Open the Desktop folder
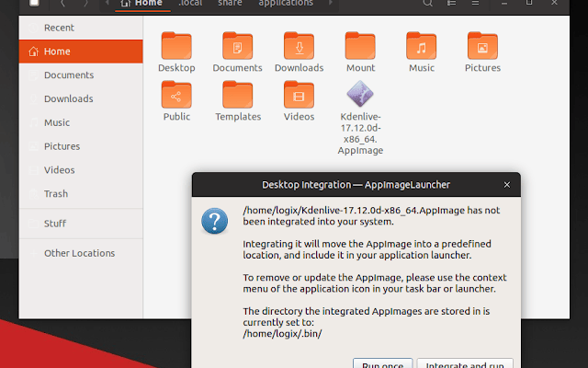Screen dimensions: 588x368 [x=176, y=52]
